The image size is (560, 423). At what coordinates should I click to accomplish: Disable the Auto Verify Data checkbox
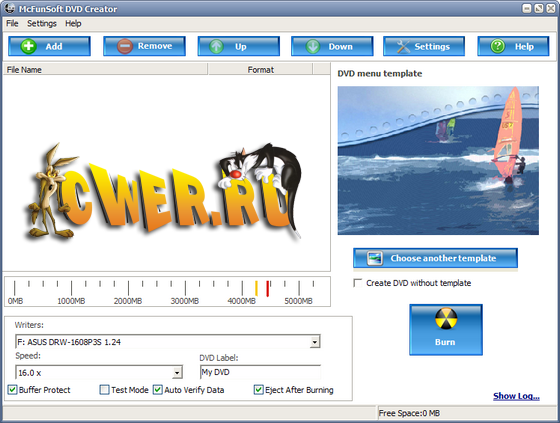[x=158, y=389]
